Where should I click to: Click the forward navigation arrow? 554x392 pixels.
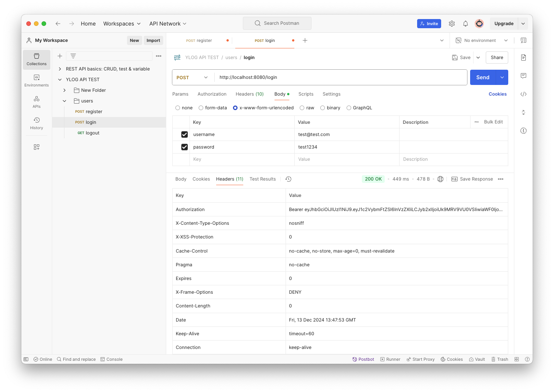(x=72, y=24)
